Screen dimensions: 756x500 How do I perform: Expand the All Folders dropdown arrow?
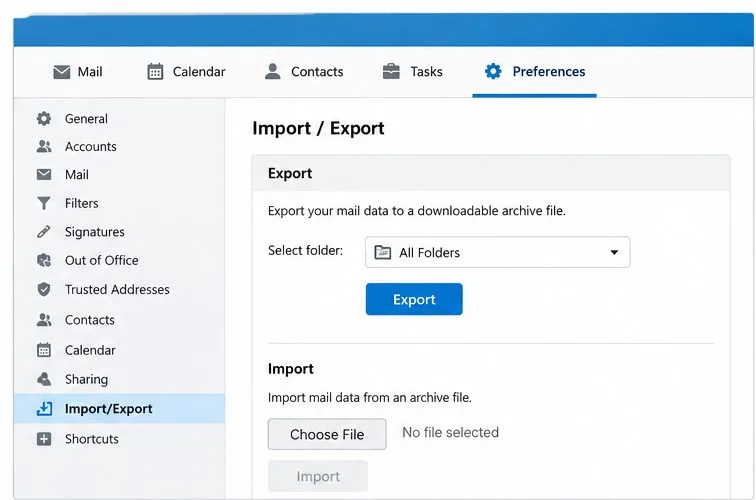pyautogui.click(x=614, y=252)
